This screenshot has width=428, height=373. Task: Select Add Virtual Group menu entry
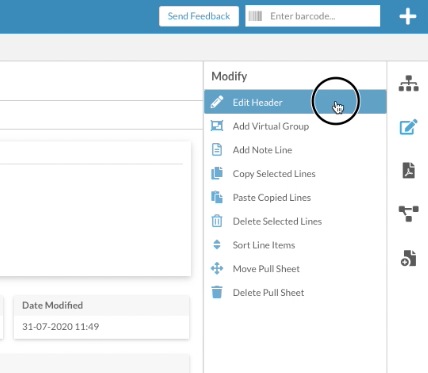295,126
